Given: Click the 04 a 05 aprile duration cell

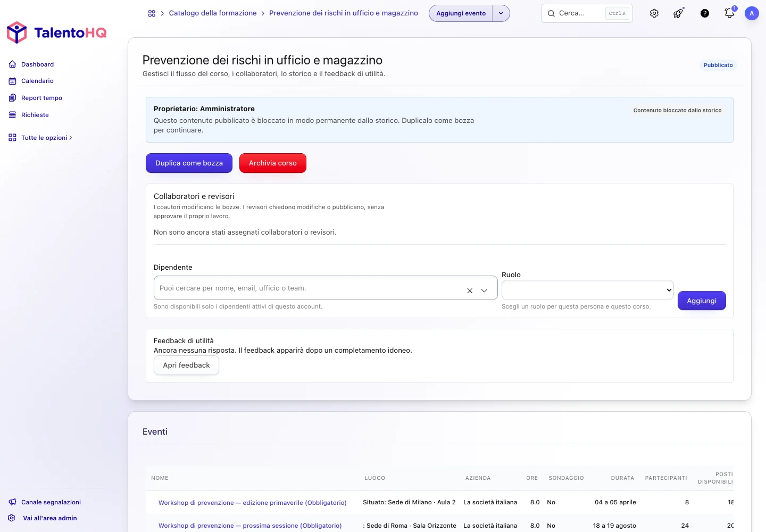Looking at the screenshot, I should click(615, 502).
